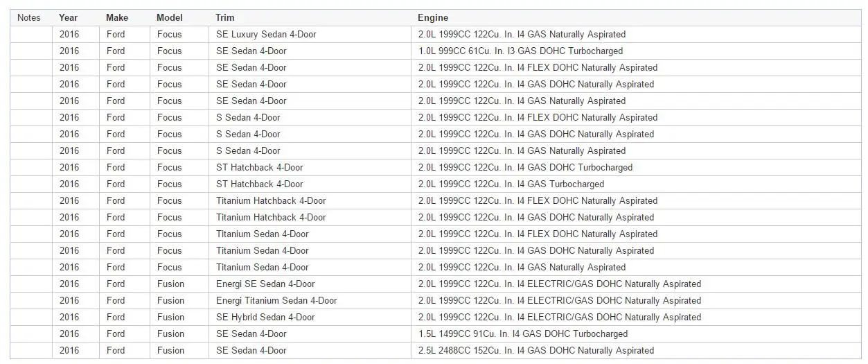Viewport: 868px width, 364px height.
Task: Select the Focus model in SE Luxury row
Action: click(x=169, y=34)
